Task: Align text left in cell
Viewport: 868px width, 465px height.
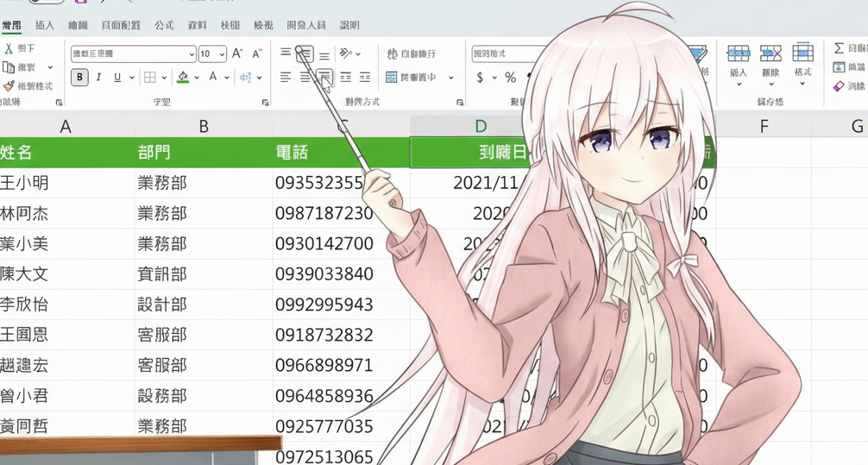Action: coord(286,78)
